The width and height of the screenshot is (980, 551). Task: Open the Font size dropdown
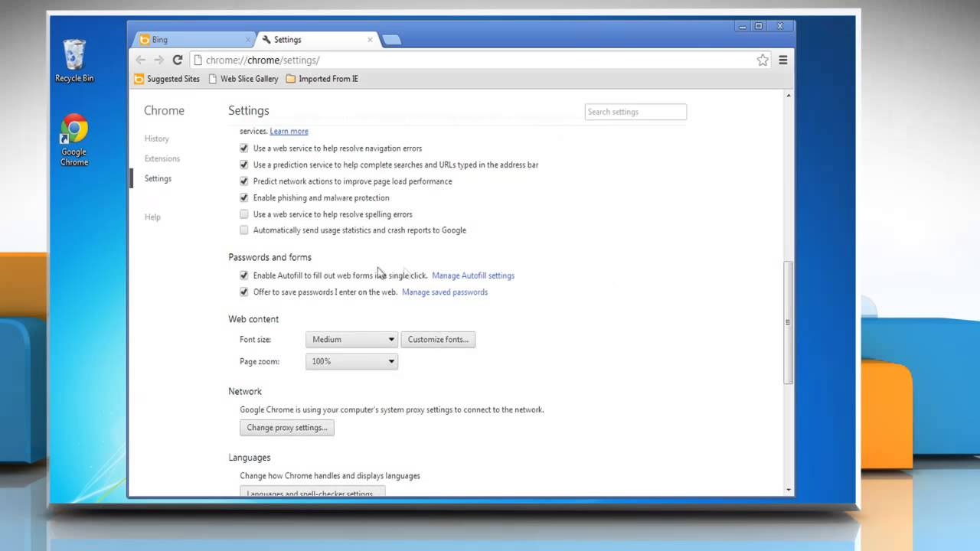[x=351, y=339]
